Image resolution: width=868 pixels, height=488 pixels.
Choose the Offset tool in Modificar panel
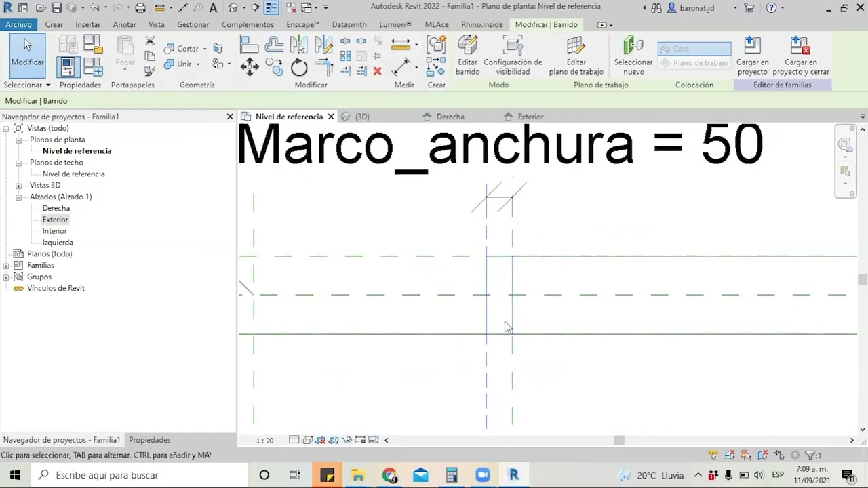point(274,45)
